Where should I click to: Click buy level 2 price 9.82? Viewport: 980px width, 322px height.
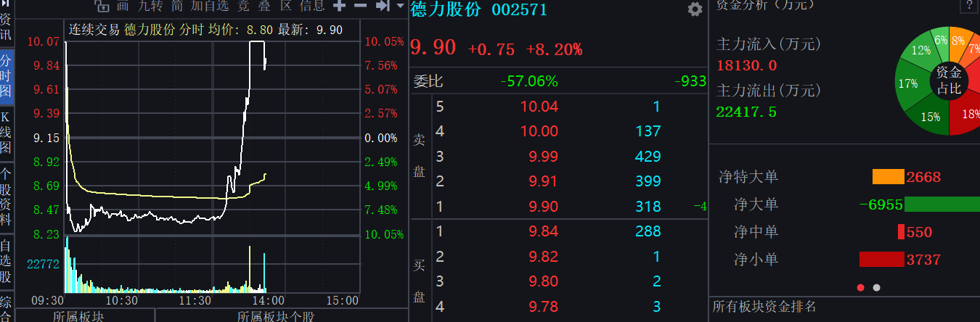click(x=544, y=257)
